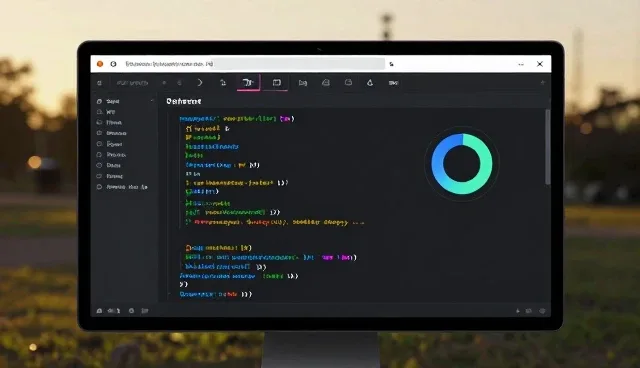Click the inbox tray icon in the toolbar
The width and height of the screenshot is (640, 368).
click(326, 83)
